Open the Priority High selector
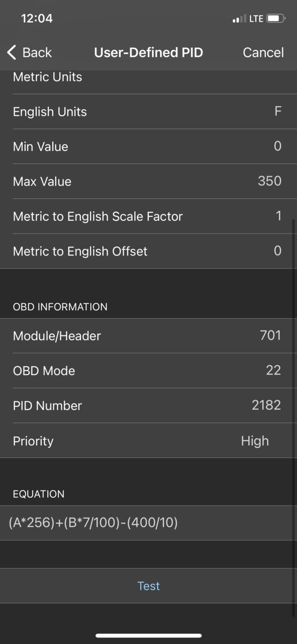This screenshot has width=297, height=644. [148, 441]
